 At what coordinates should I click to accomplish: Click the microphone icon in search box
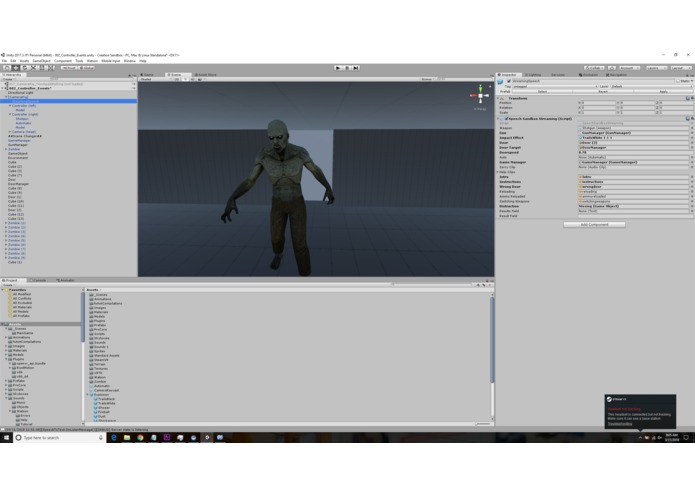[x=101, y=437]
